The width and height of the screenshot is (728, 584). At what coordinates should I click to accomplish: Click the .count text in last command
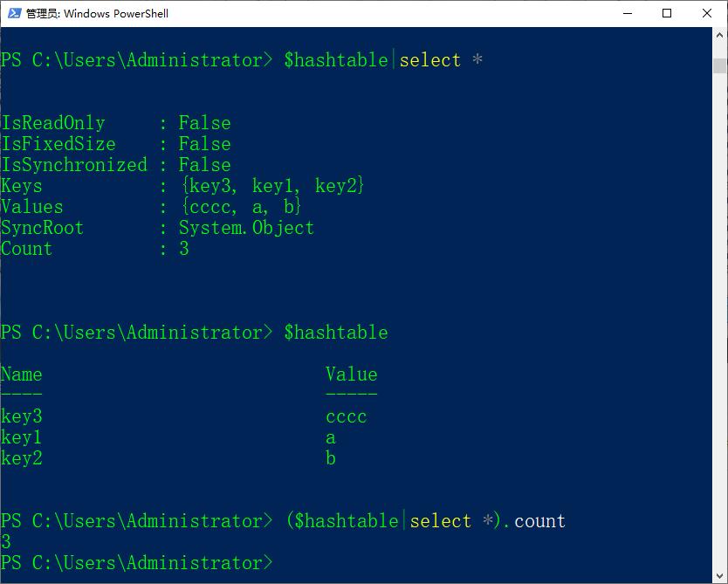pos(535,521)
